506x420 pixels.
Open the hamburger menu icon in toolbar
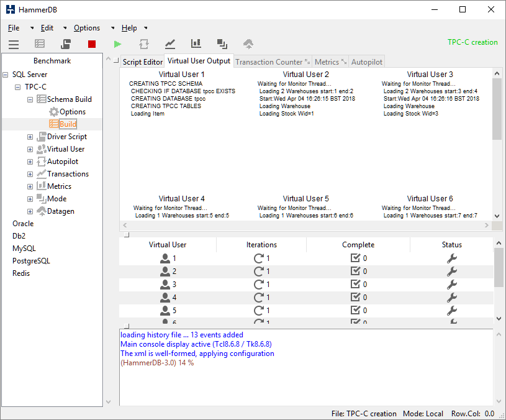coord(14,44)
